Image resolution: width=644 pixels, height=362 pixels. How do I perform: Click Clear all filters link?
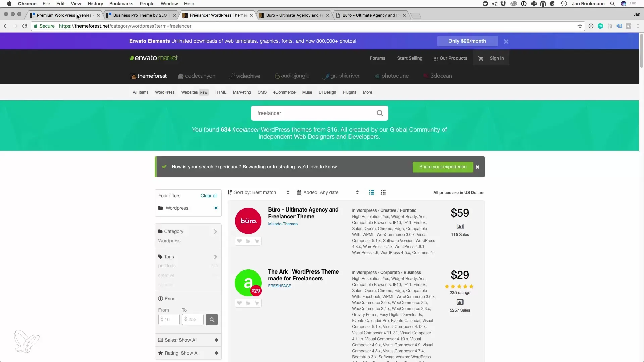point(209,196)
